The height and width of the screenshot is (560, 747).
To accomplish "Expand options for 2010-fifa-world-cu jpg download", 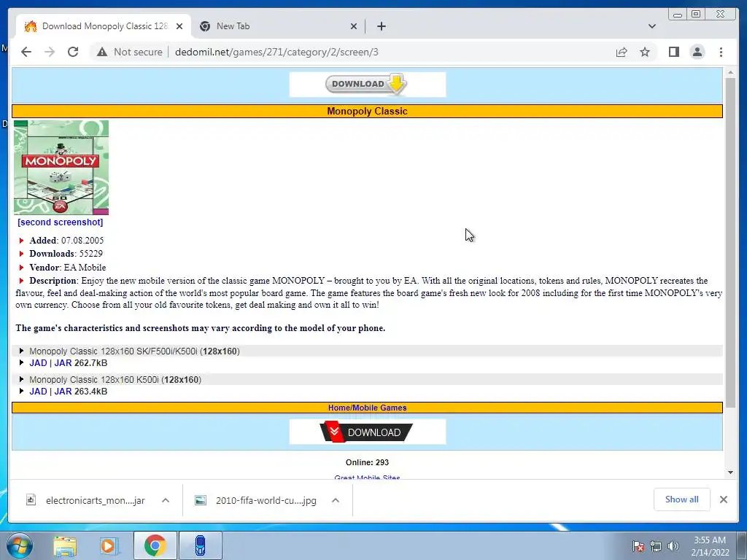I will 336,500.
